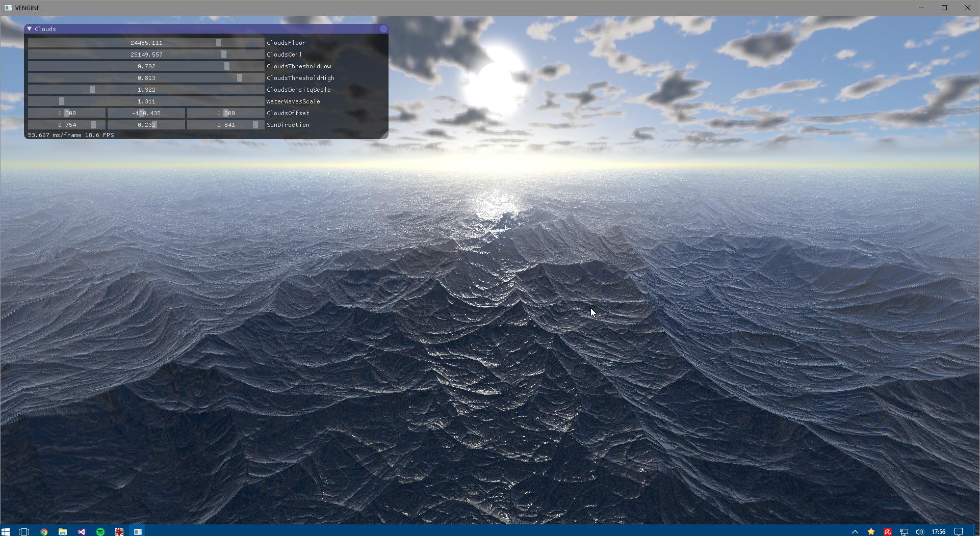The width and height of the screenshot is (980, 536).
Task: Click the CloudsDensityScale label
Action: pos(299,90)
